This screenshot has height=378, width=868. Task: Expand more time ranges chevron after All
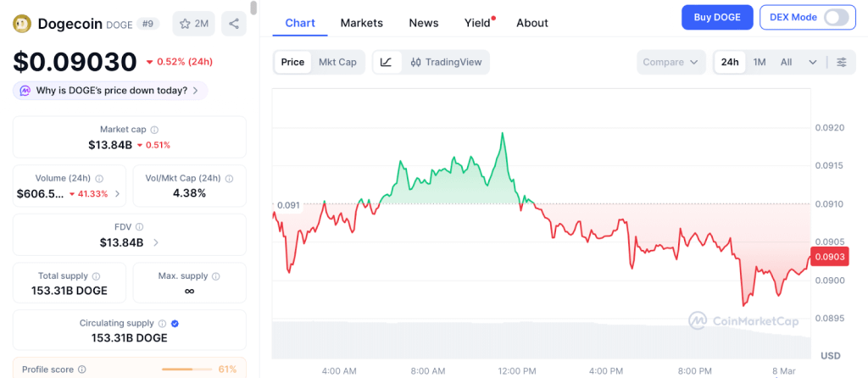[x=813, y=62]
